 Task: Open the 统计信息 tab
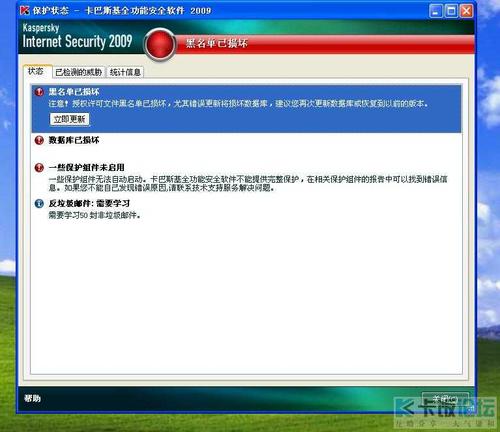[x=125, y=72]
